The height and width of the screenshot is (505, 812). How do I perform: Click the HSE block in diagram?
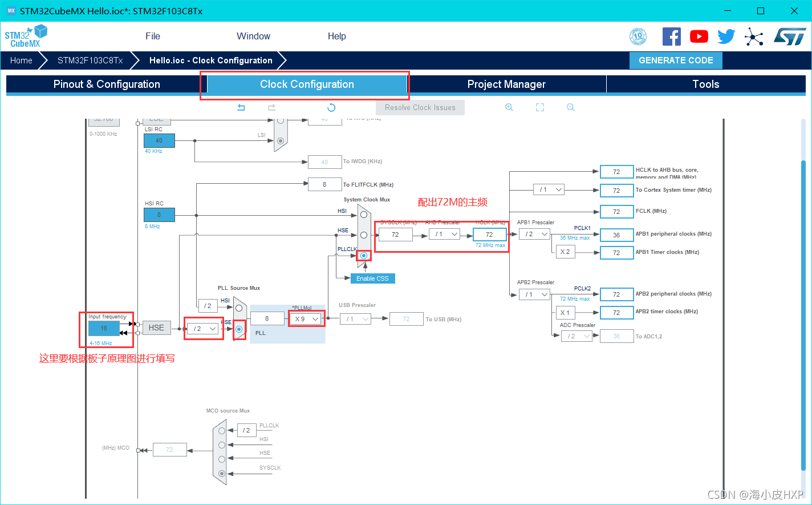(156, 328)
